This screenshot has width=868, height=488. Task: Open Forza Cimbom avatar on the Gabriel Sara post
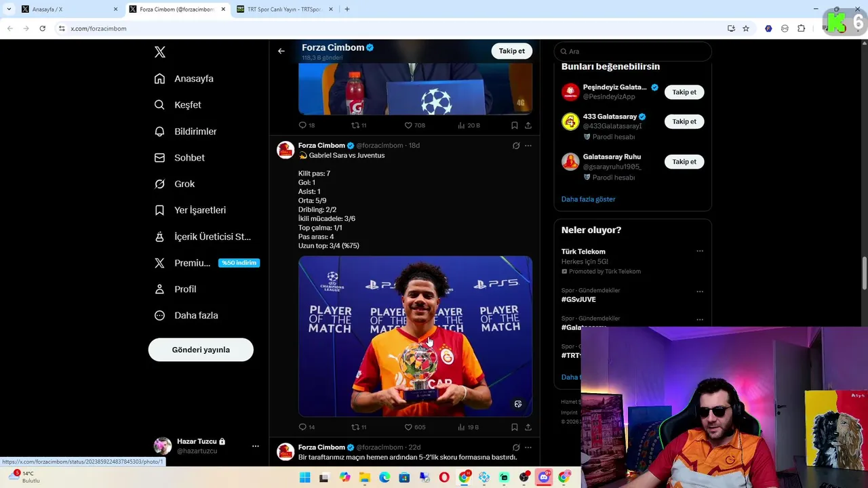(285, 150)
